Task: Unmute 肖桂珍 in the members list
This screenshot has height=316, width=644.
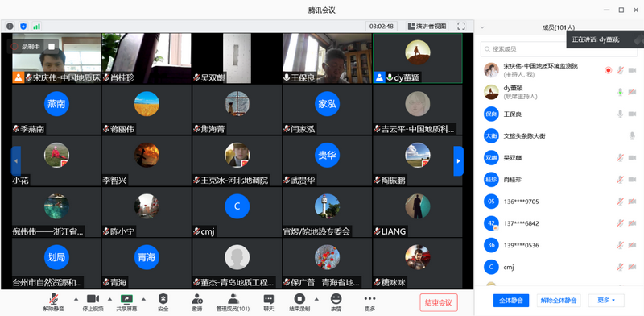Action: tap(620, 180)
